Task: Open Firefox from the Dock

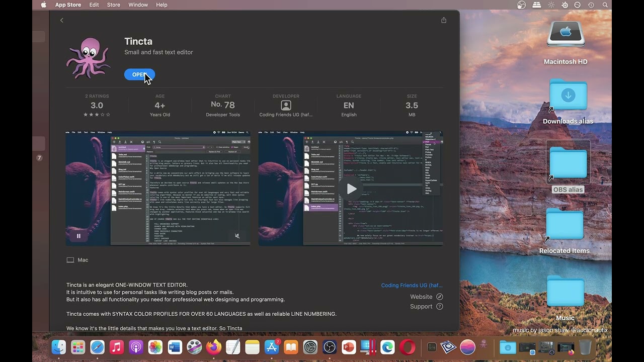Action: click(x=213, y=347)
